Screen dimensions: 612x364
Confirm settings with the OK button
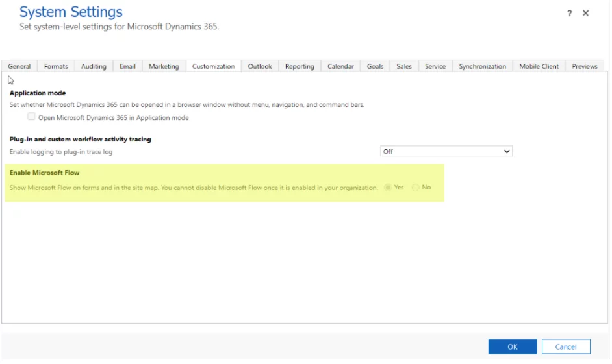(513, 346)
